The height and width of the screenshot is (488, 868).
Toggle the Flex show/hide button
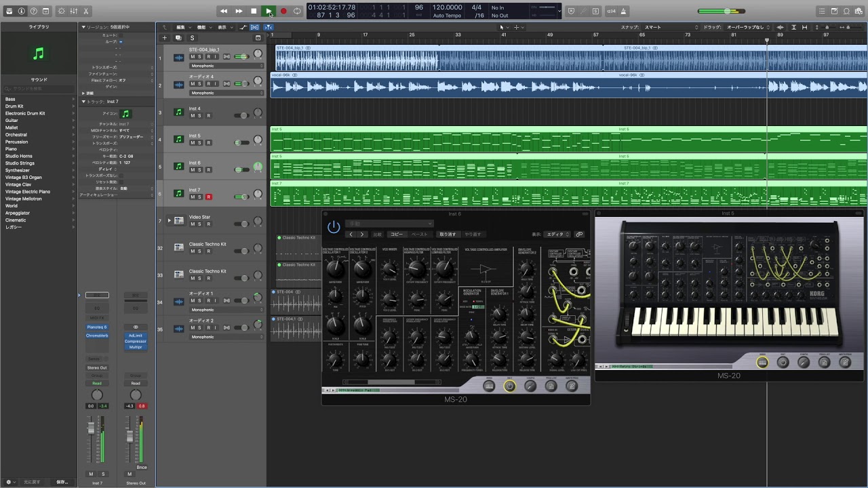point(255,27)
